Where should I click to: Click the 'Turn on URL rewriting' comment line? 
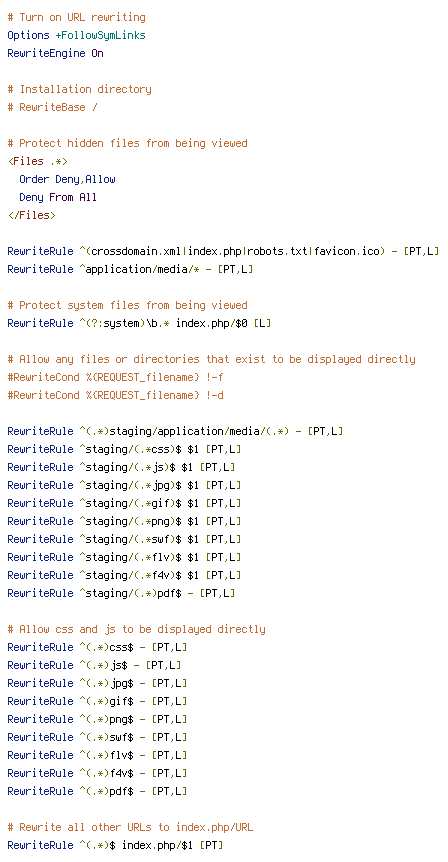tap(76, 18)
